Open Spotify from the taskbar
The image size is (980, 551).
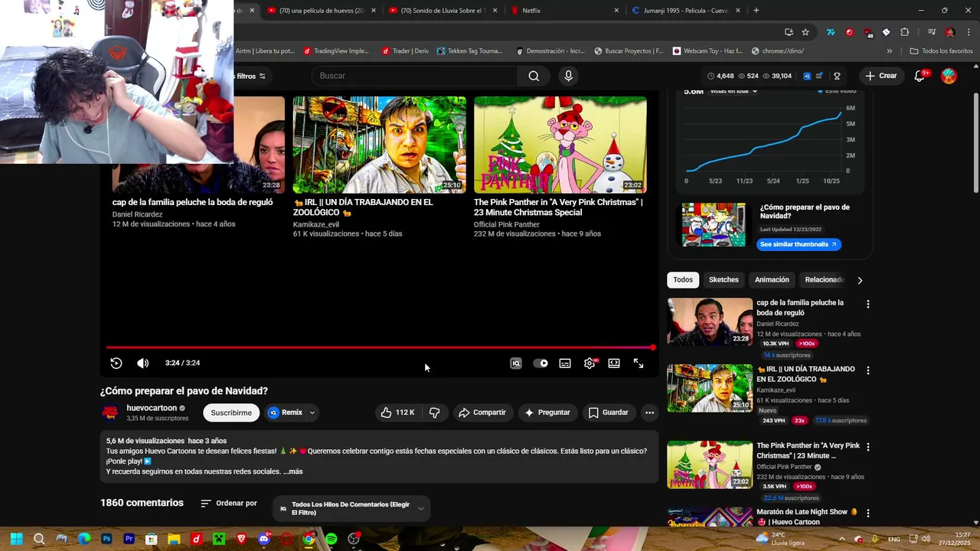click(331, 539)
